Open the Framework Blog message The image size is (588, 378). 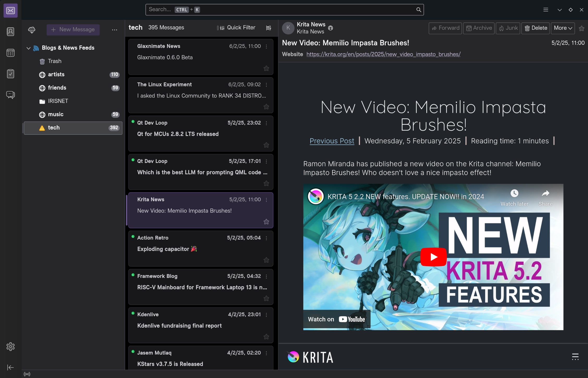pos(201,287)
